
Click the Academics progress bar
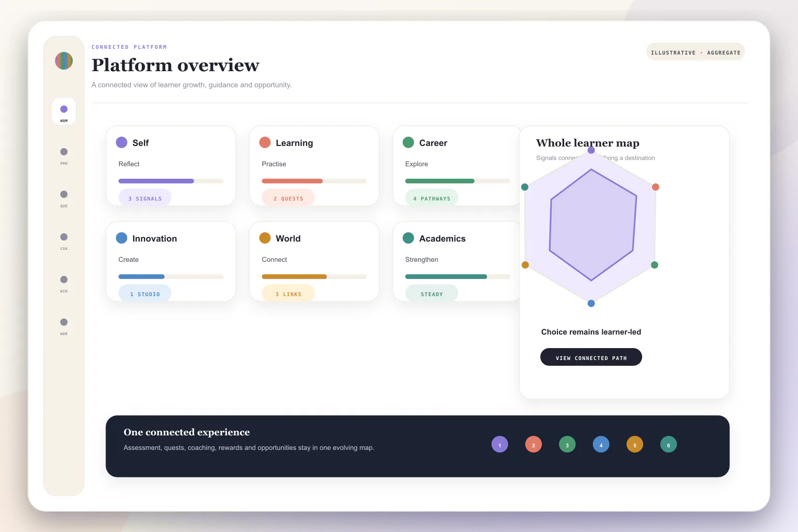(458, 277)
